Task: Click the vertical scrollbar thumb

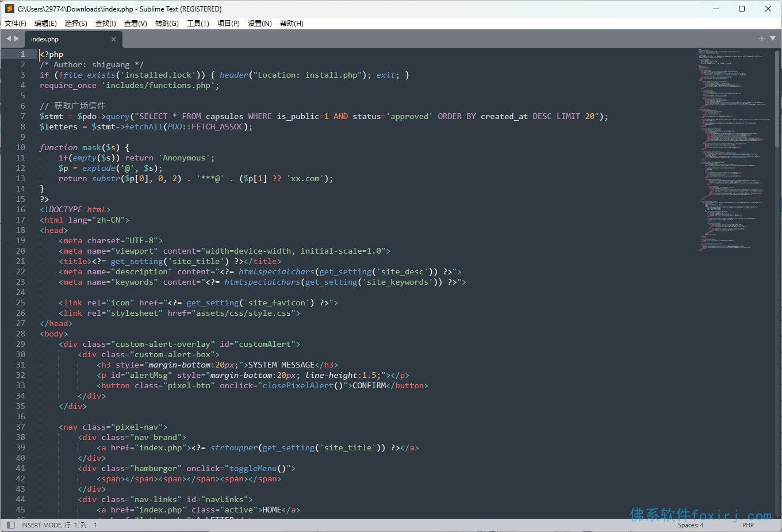Action: click(x=778, y=98)
